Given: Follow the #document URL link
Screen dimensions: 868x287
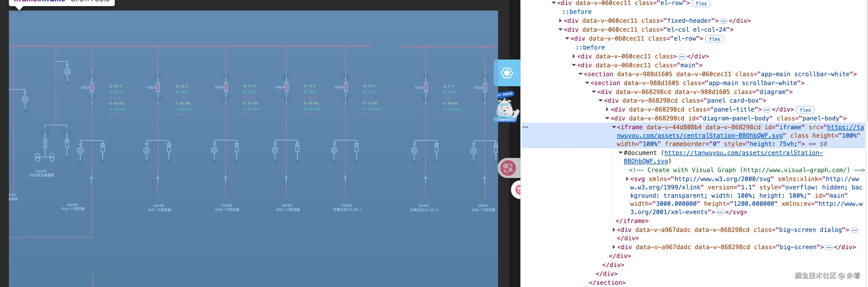Looking at the screenshot, I should click(743, 153).
